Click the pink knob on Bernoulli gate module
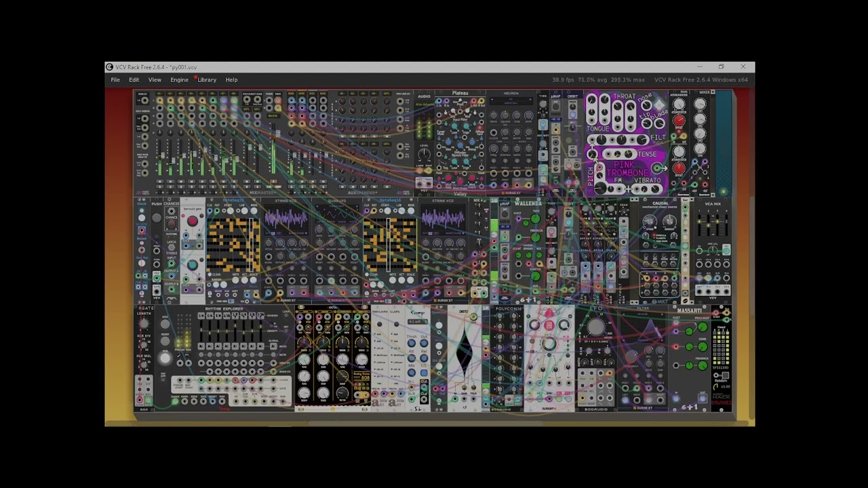Screen dimensions: 868x488 point(193,221)
